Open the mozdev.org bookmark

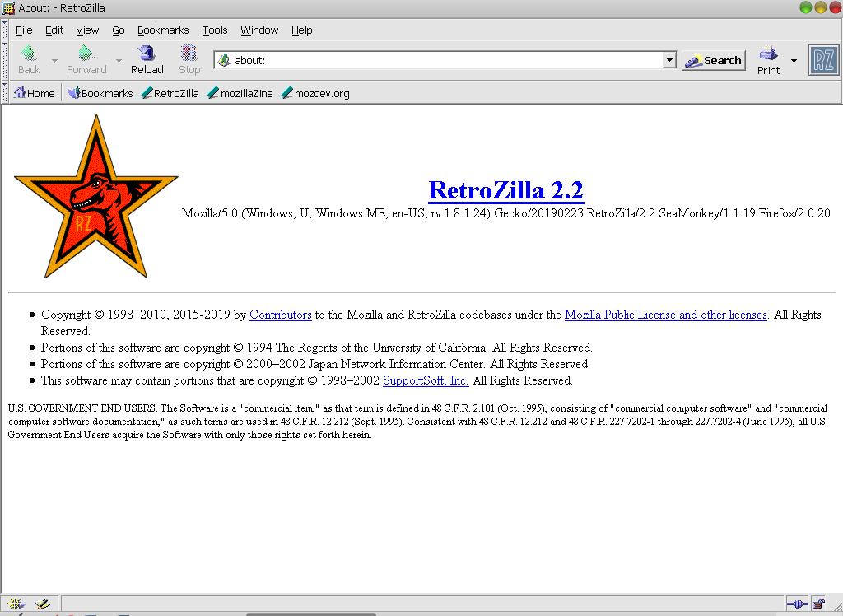(317, 92)
